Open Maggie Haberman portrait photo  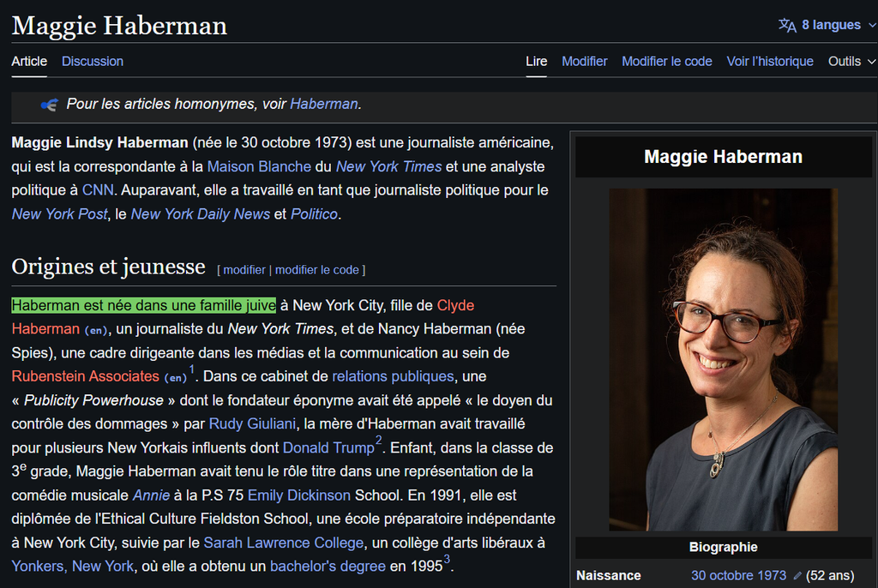[723, 359]
